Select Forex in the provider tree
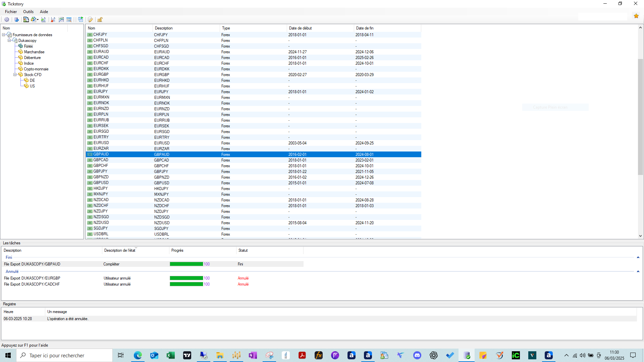The image size is (644, 362). (x=28, y=46)
